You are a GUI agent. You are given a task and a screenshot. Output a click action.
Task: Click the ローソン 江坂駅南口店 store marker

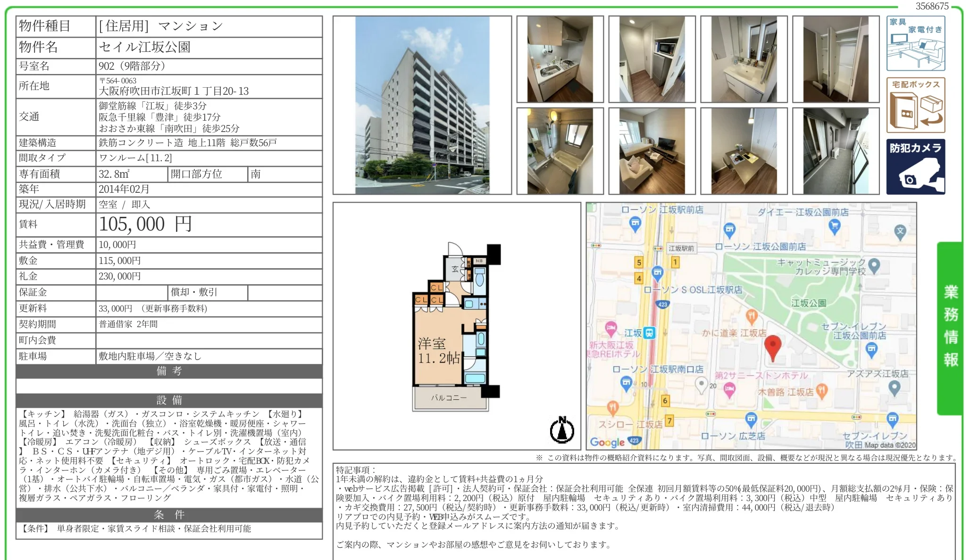[x=626, y=384]
